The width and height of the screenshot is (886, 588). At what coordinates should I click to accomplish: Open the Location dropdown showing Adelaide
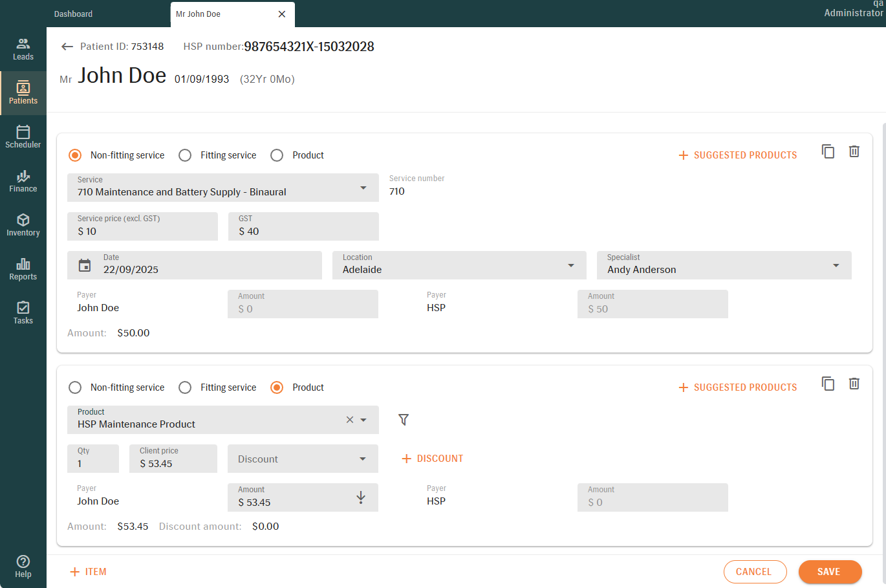click(570, 266)
